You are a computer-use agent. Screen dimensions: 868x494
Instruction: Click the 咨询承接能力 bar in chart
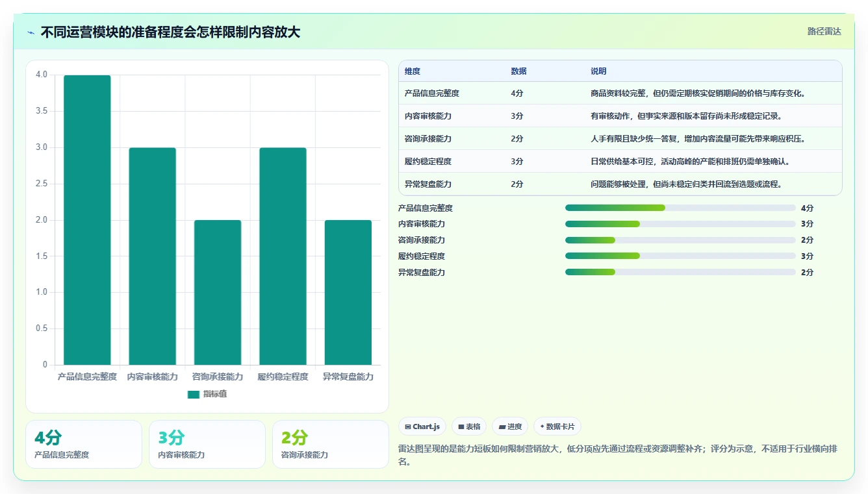[x=218, y=293]
